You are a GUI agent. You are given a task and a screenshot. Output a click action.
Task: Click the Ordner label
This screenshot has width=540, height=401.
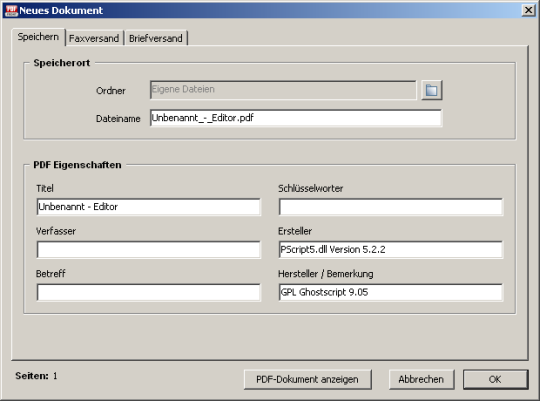(111, 91)
